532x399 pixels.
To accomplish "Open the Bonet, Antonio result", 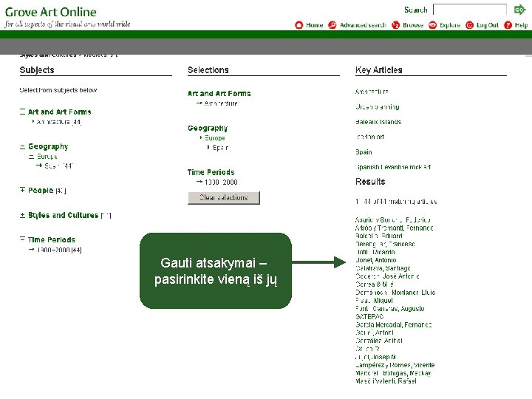I will click(376, 260).
